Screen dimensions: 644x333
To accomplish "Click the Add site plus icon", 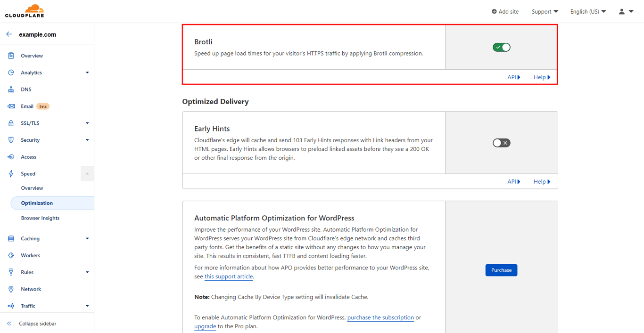I will (x=494, y=11).
